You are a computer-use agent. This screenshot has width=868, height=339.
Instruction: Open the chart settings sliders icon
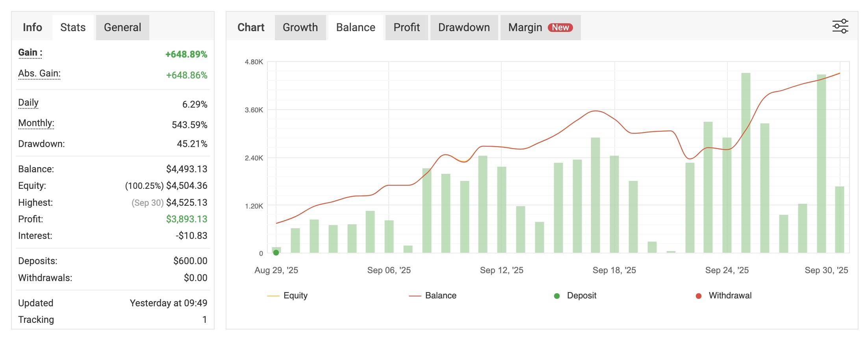(840, 26)
